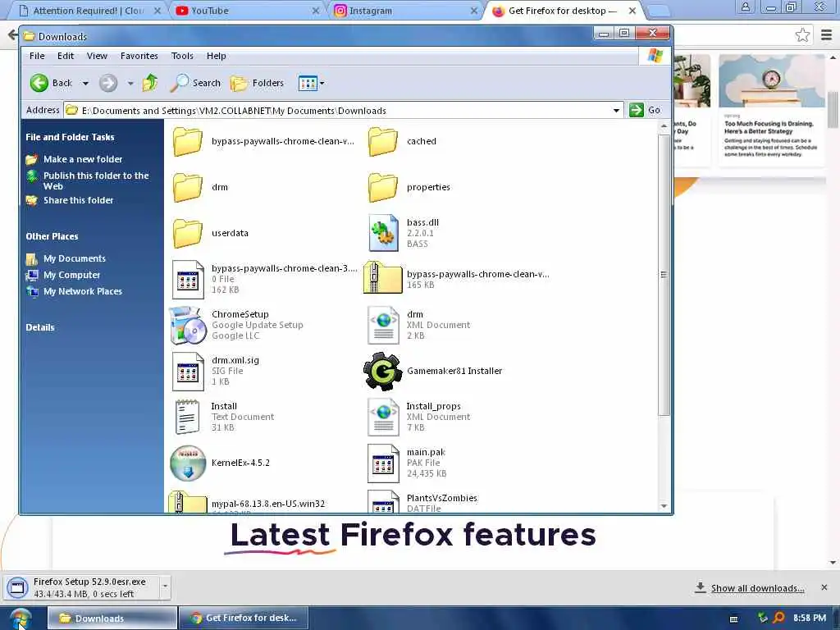Collapse the Other Places header
This screenshot has height=630, width=840.
[x=52, y=236]
